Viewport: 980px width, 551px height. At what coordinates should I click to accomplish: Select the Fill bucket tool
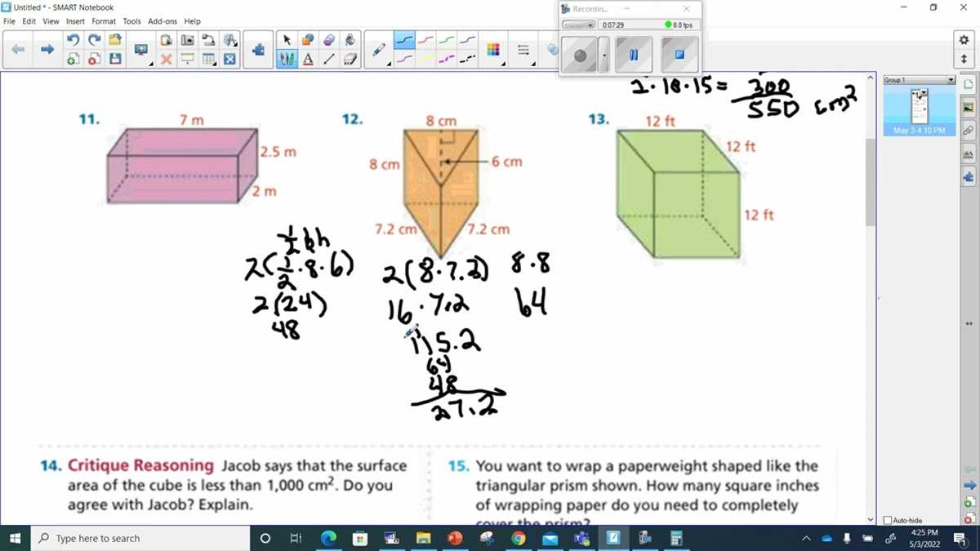(x=350, y=40)
